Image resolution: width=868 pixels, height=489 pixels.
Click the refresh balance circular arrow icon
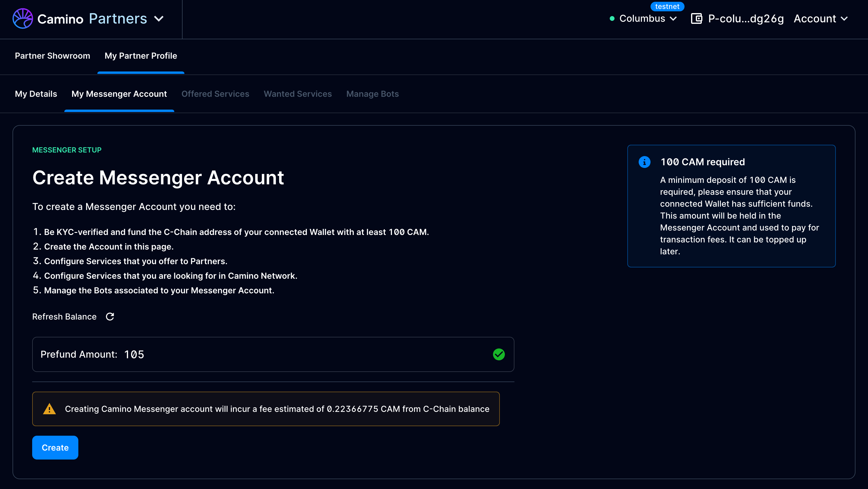[x=109, y=317]
